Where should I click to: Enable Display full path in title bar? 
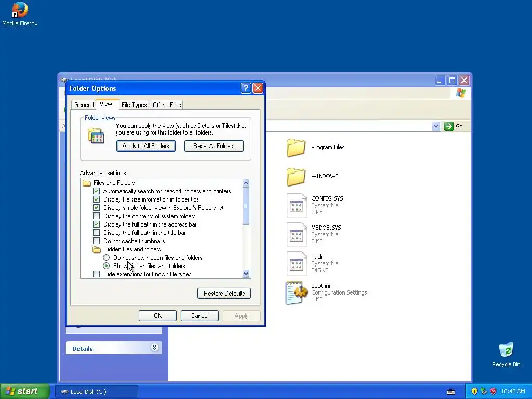(x=96, y=232)
